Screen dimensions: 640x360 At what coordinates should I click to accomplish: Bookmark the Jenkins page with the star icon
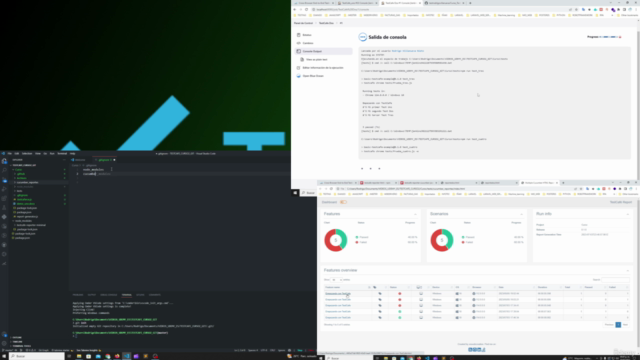(x=577, y=9)
